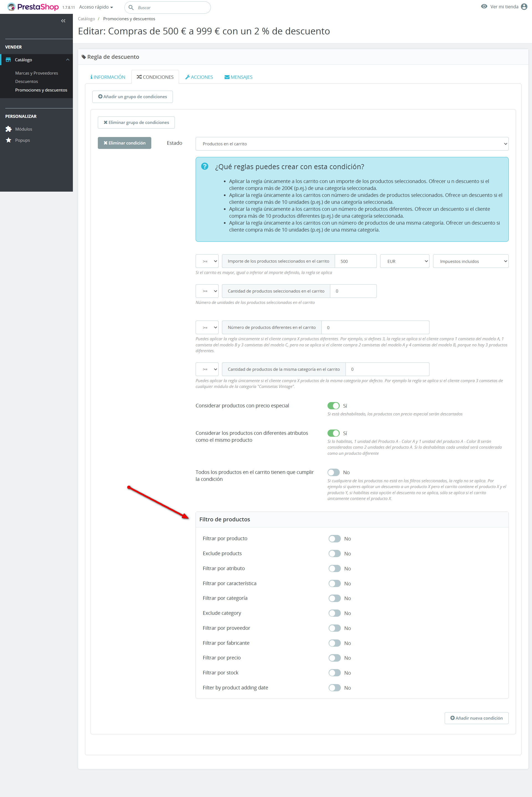This screenshot has width=532, height=797.
Task: Click the PrestaShop logo
Action: coord(33,7)
